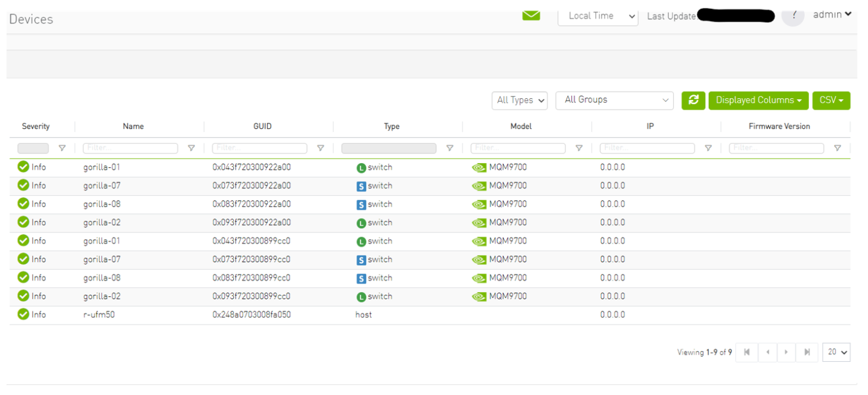The width and height of the screenshot is (868, 395).
Task: Expand the All Groups selector
Action: 614,100
